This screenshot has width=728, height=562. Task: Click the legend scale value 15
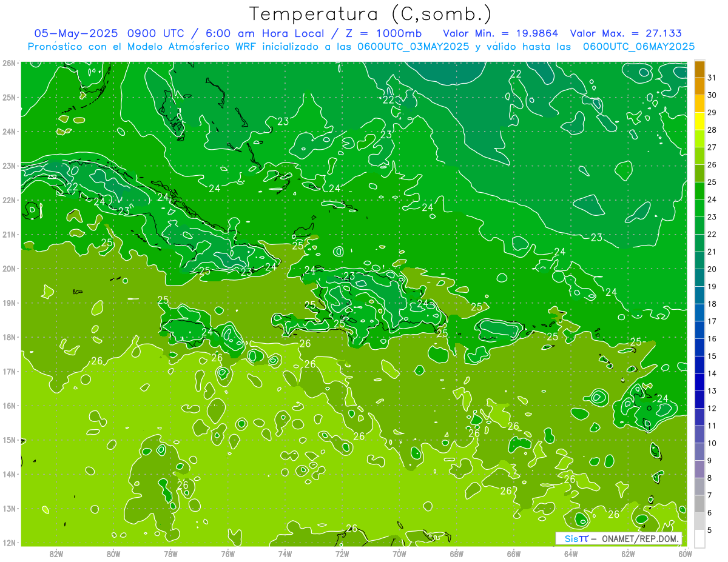[x=712, y=356]
